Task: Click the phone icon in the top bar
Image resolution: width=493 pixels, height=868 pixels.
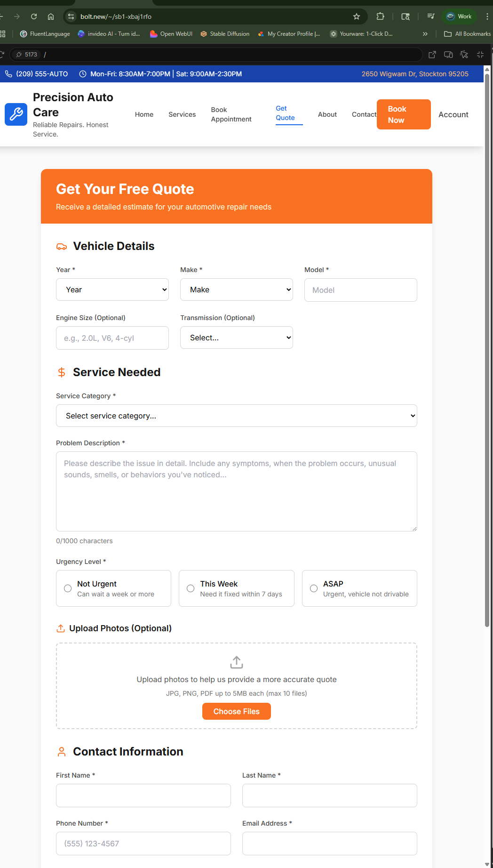Action: coord(8,74)
